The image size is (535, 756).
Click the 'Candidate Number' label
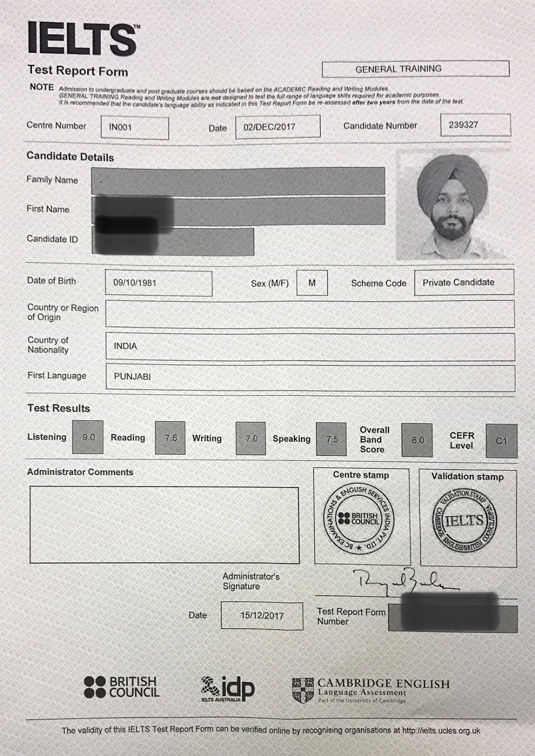coord(380,126)
